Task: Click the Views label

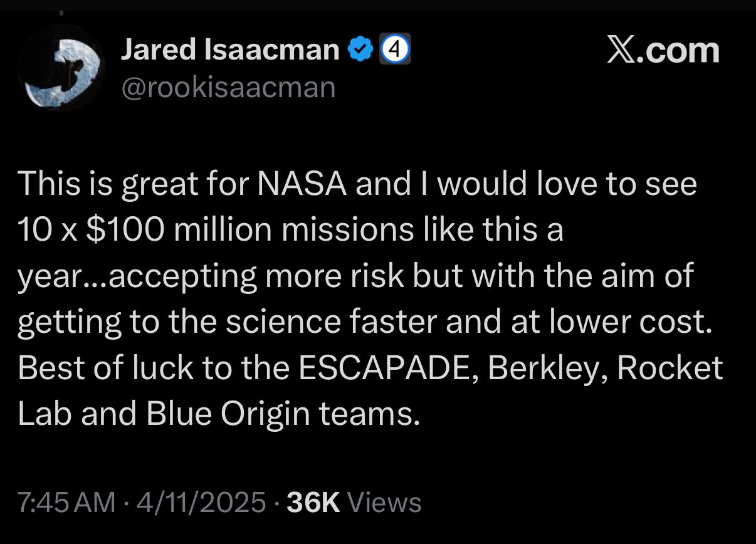Action: [x=384, y=503]
